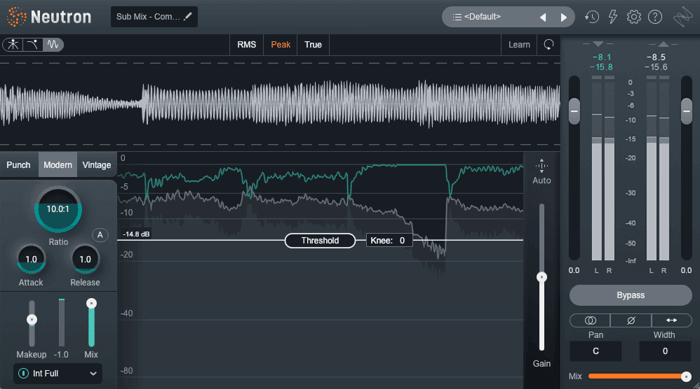
Task: Click the input peak reading -8.1
Action: click(601, 57)
